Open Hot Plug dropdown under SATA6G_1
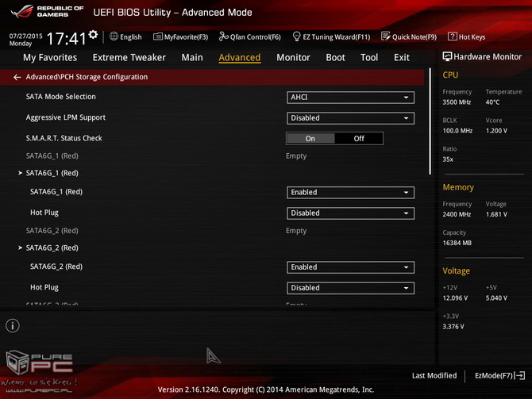Viewport: 532px width, 399px height. coord(350,213)
